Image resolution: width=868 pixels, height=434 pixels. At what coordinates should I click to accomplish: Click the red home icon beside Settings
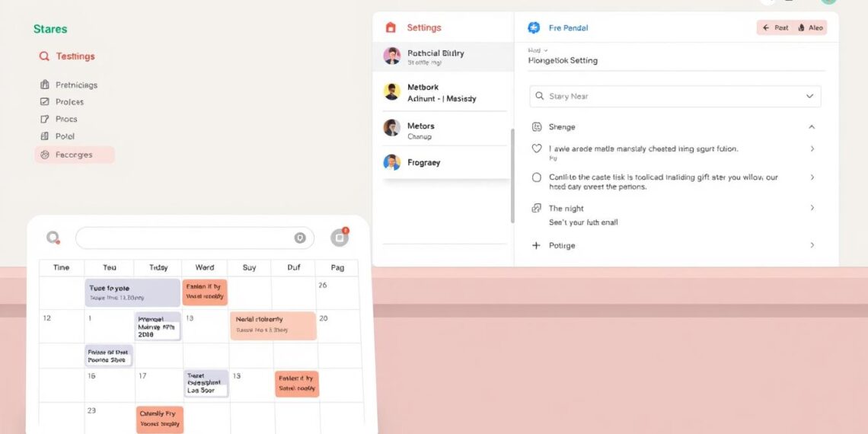pos(391,27)
